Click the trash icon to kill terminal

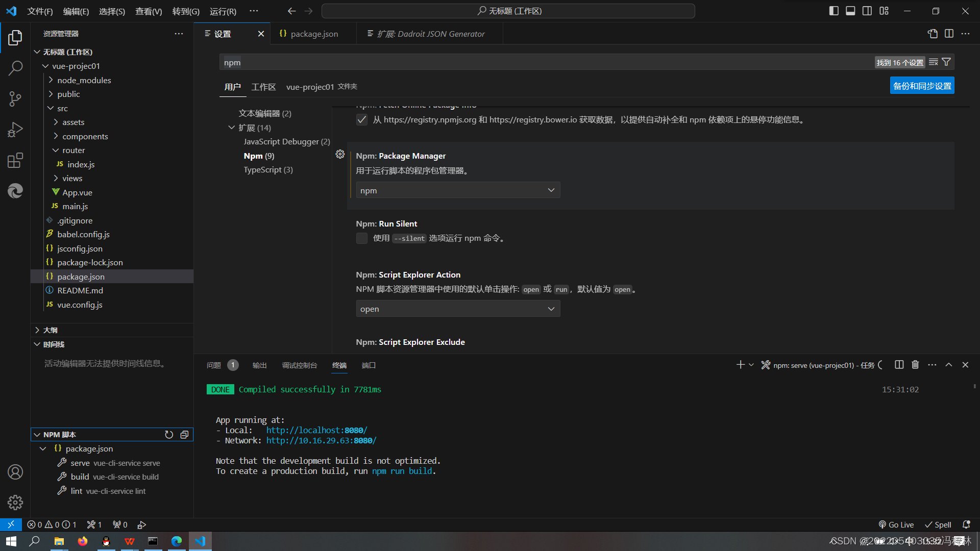(x=915, y=365)
